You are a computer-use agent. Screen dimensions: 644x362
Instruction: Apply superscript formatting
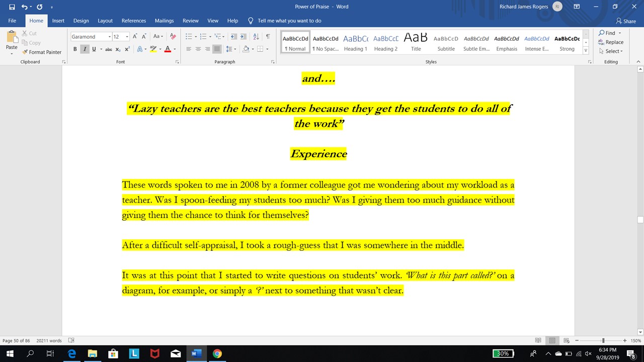click(127, 49)
